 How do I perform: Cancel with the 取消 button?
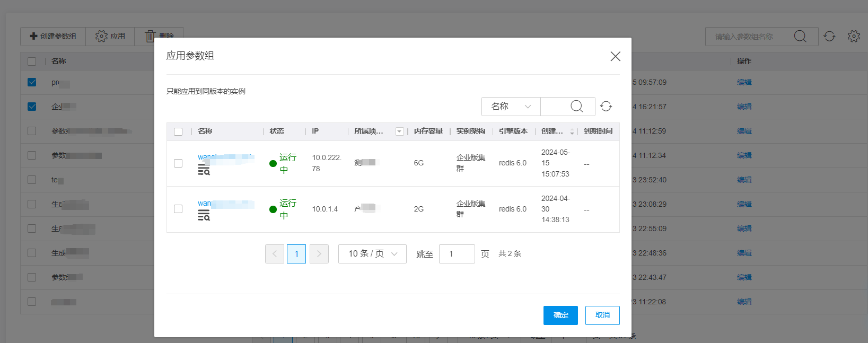(x=602, y=315)
